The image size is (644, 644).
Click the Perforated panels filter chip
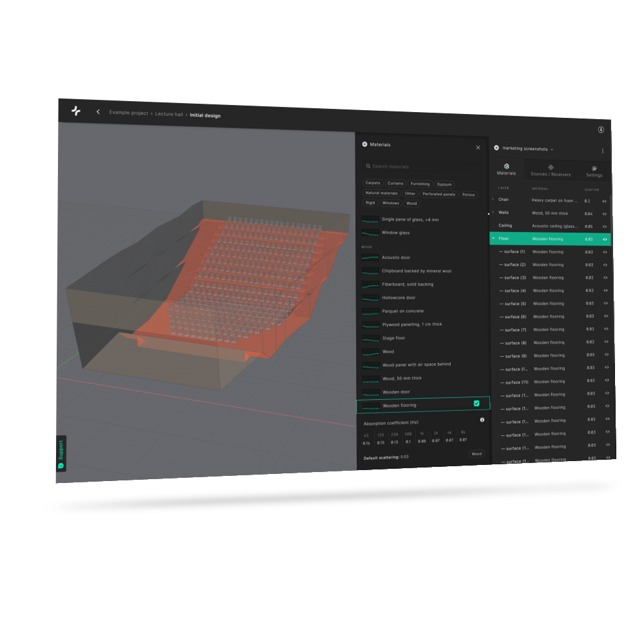click(x=438, y=194)
